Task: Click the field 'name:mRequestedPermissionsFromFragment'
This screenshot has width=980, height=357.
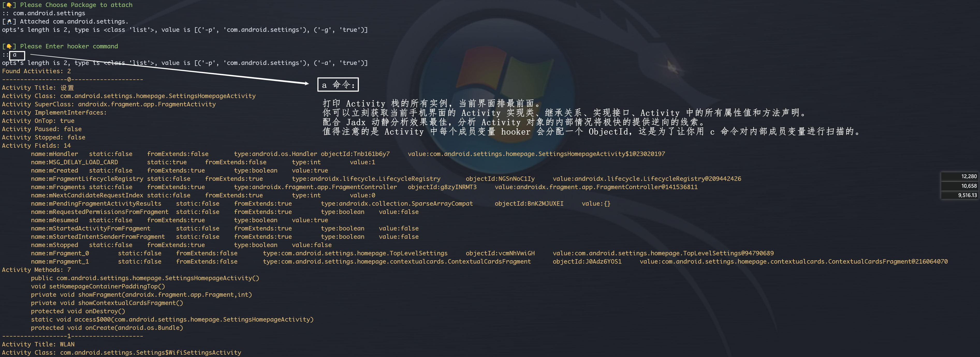Action: [x=100, y=212]
